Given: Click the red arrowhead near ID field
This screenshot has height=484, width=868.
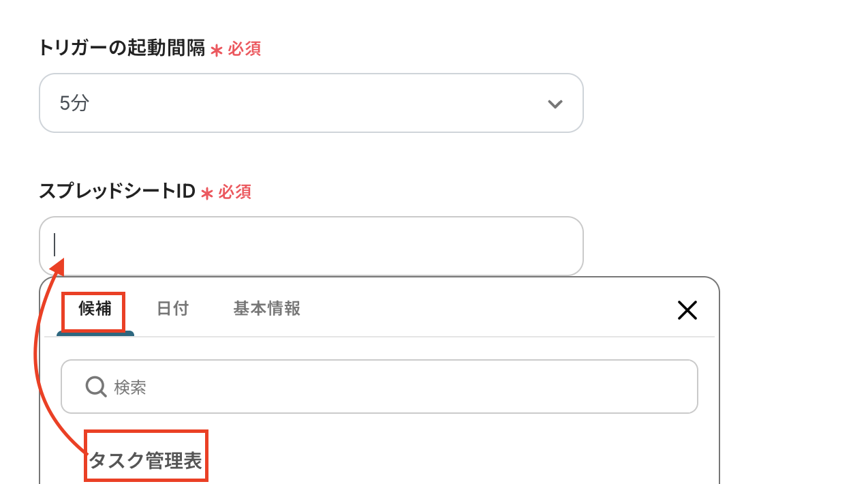Looking at the screenshot, I should (58, 267).
